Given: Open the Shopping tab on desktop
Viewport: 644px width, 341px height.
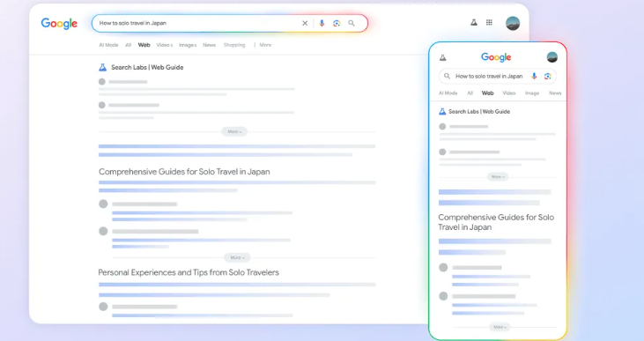Looking at the screenshot, I should [x=234, y=45].
